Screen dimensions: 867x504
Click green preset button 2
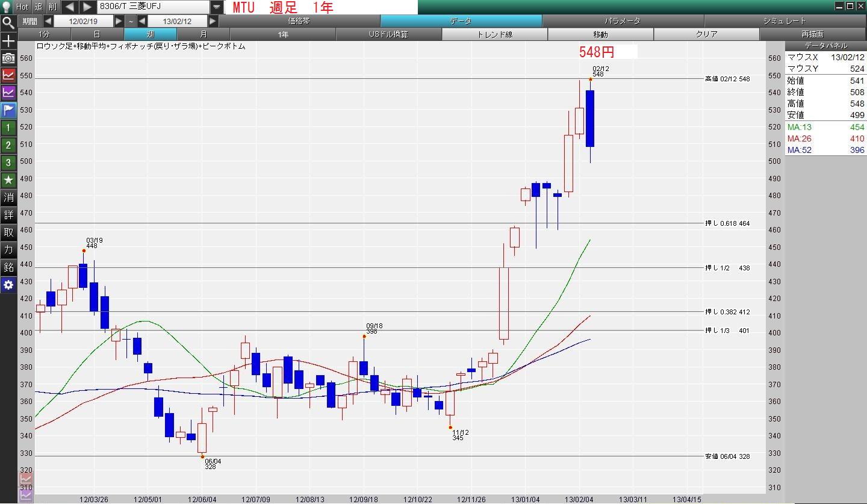pos(8,145)
